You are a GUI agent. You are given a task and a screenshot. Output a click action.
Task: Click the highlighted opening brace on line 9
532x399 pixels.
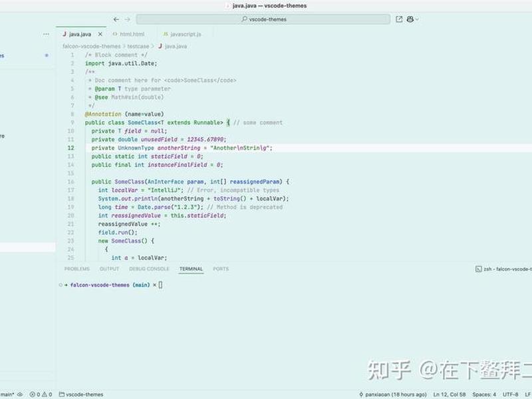228,122
